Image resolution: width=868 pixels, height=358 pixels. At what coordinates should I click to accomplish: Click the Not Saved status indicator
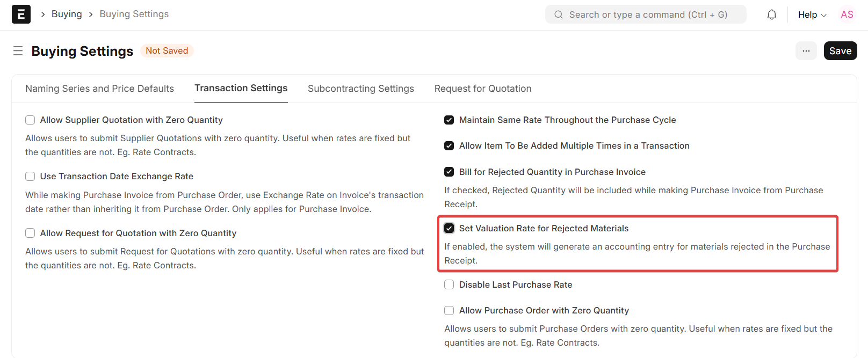[x=167, y=51]
